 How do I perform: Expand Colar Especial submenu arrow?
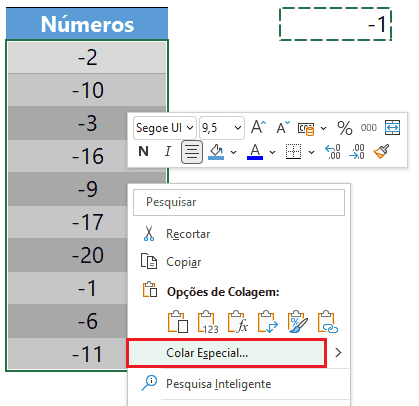(x=338, y=353)
